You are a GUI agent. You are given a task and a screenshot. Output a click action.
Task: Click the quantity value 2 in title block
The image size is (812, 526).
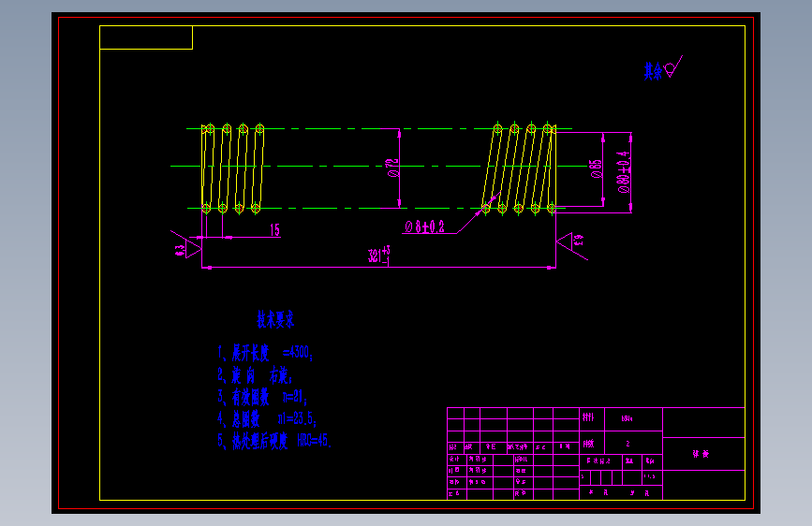click(627, 444)
